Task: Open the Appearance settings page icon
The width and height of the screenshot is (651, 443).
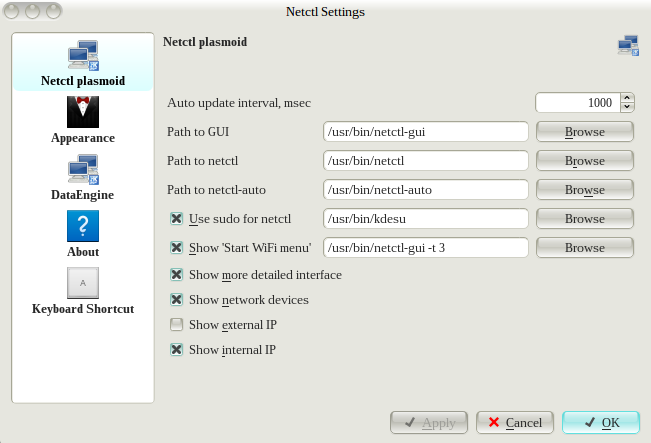Action: coord(83,113)
